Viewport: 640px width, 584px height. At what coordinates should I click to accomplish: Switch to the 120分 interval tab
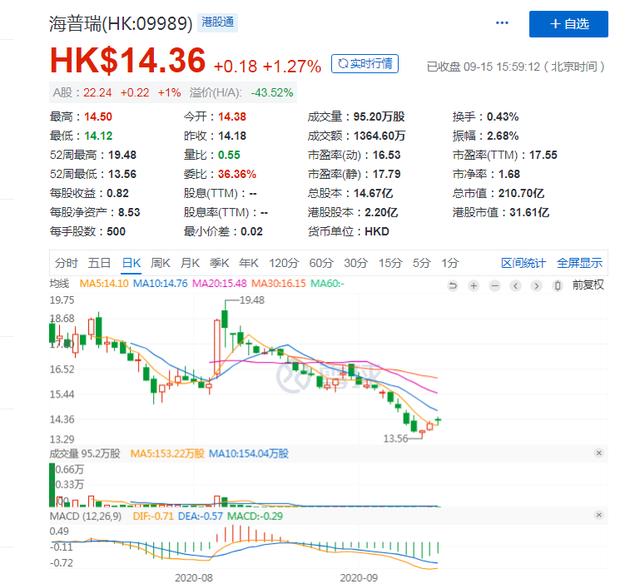[x=284, y=263]
